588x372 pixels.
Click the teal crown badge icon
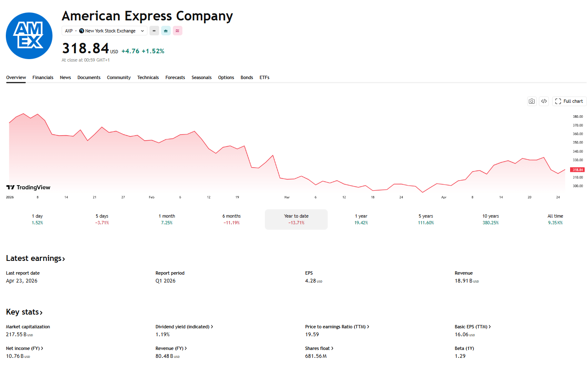pos(166,31)
